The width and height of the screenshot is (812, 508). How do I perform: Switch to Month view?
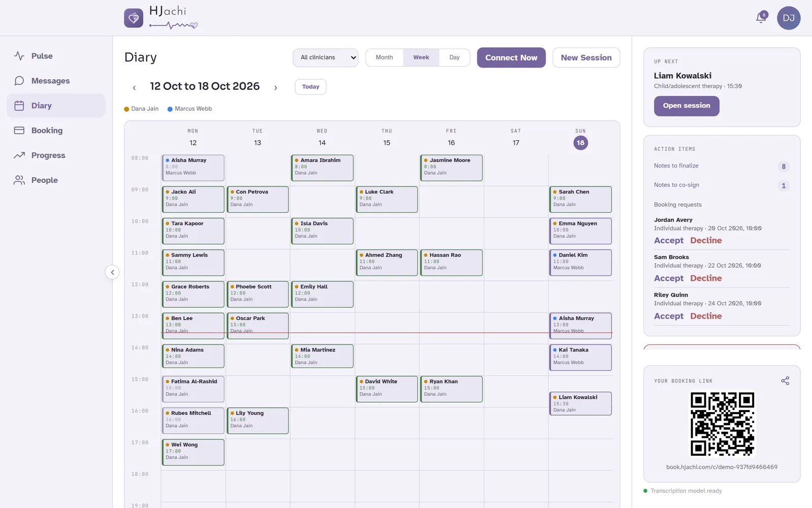tap(384, 57)
